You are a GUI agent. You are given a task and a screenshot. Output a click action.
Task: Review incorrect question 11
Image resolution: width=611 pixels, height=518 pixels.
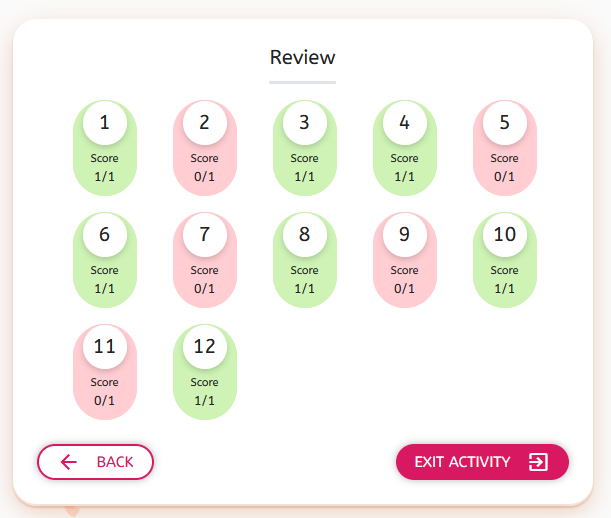coord(105,374)
